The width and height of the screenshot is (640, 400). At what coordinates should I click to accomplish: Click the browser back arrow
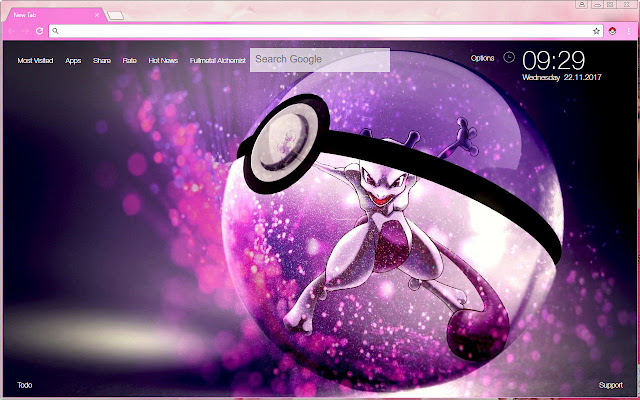12,31
